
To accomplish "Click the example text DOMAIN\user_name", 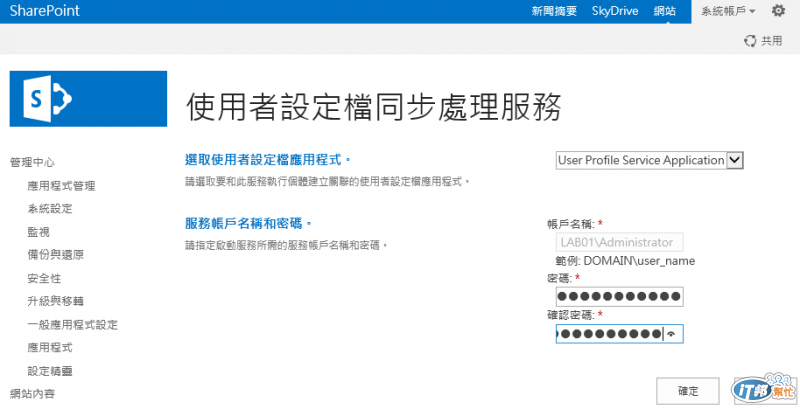I will (639, 261).
